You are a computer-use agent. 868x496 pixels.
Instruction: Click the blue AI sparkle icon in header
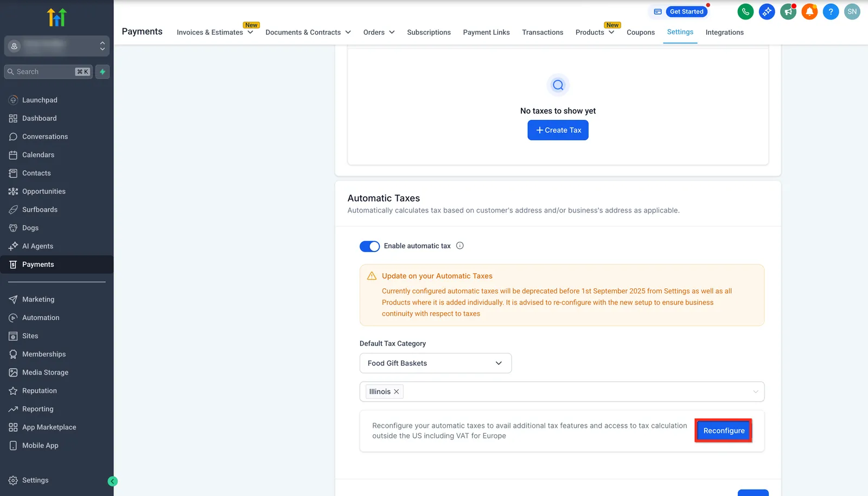(x=767, y=11)
